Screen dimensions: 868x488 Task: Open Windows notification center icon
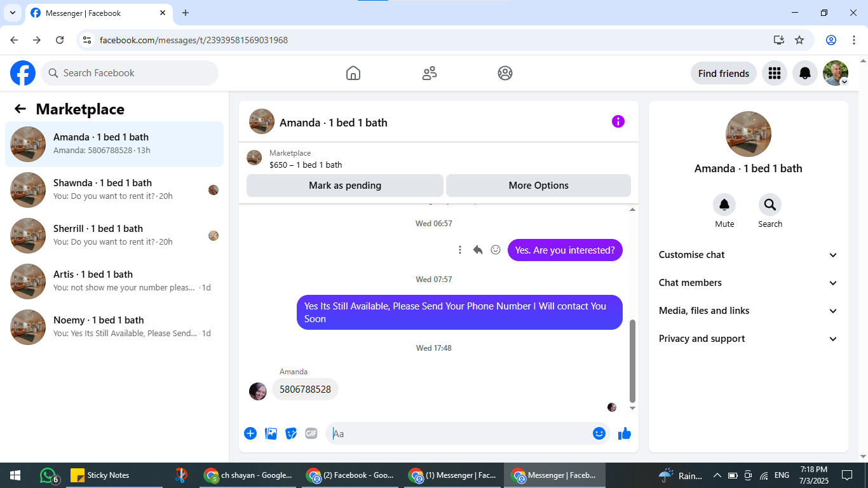pos(847,475)
